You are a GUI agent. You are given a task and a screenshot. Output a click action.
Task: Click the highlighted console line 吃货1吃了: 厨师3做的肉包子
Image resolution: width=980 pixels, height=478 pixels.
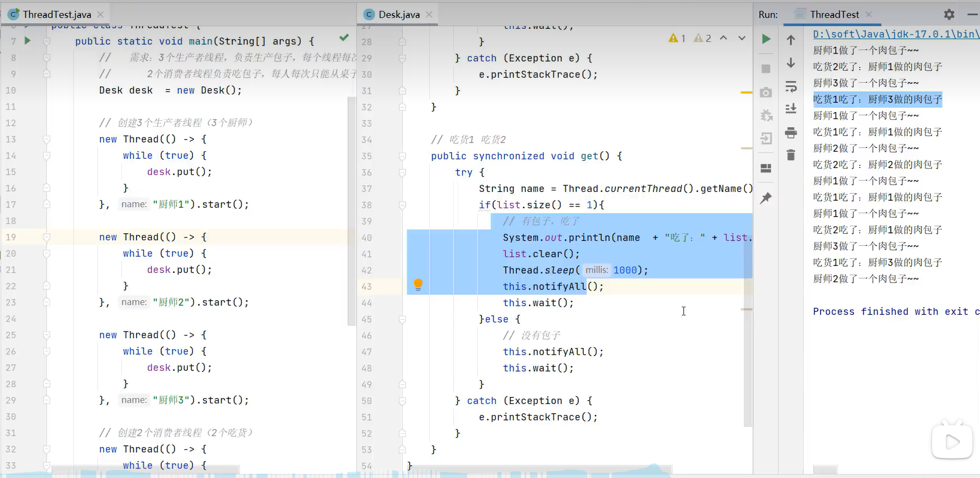point(878,100)
